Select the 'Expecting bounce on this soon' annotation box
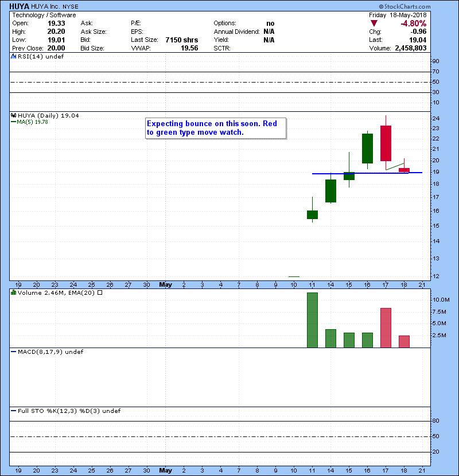Image resolution: width=459 pixels, height=476 pixels. coord(216,128)
